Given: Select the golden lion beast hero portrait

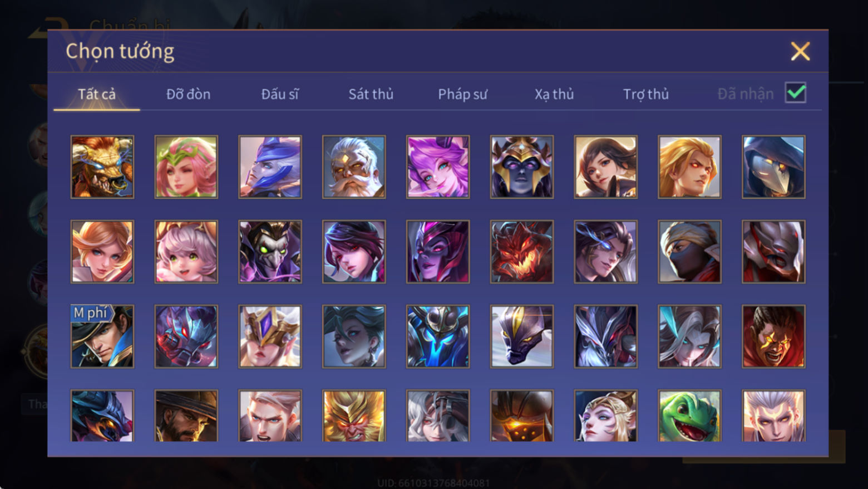Looking at the screenshot, I should [x=102, y=167].
